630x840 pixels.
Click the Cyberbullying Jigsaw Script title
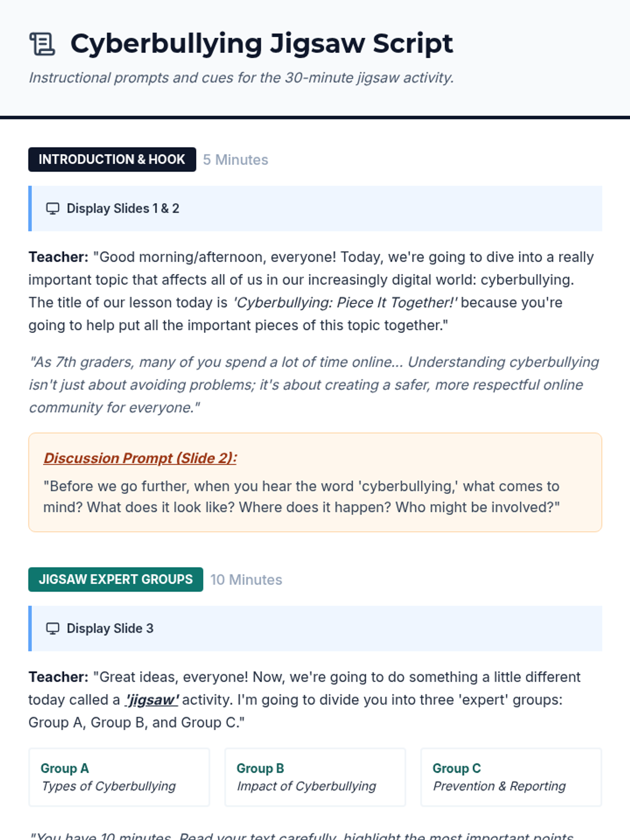(261, 44)
